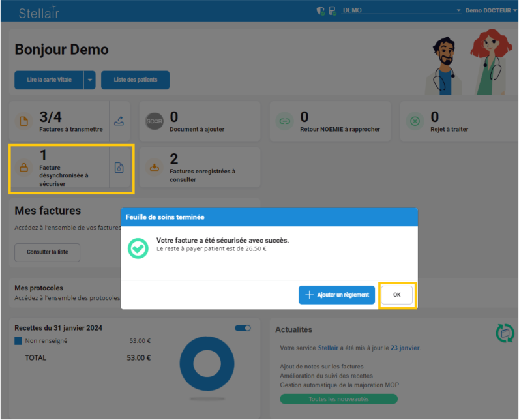Image resolution: width=519 pixels, height=420 pixels.
Task: Open Liste des patients
Action: pos(135,80)
